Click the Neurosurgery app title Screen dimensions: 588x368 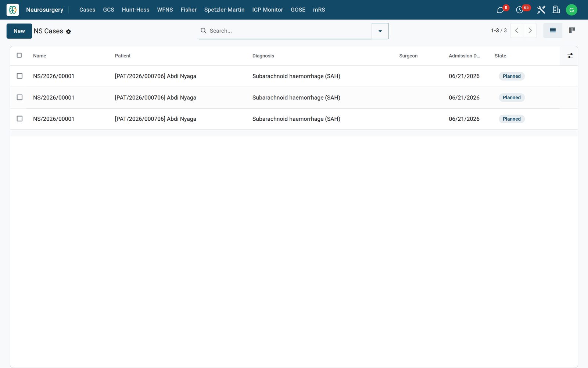click(44, 10)
